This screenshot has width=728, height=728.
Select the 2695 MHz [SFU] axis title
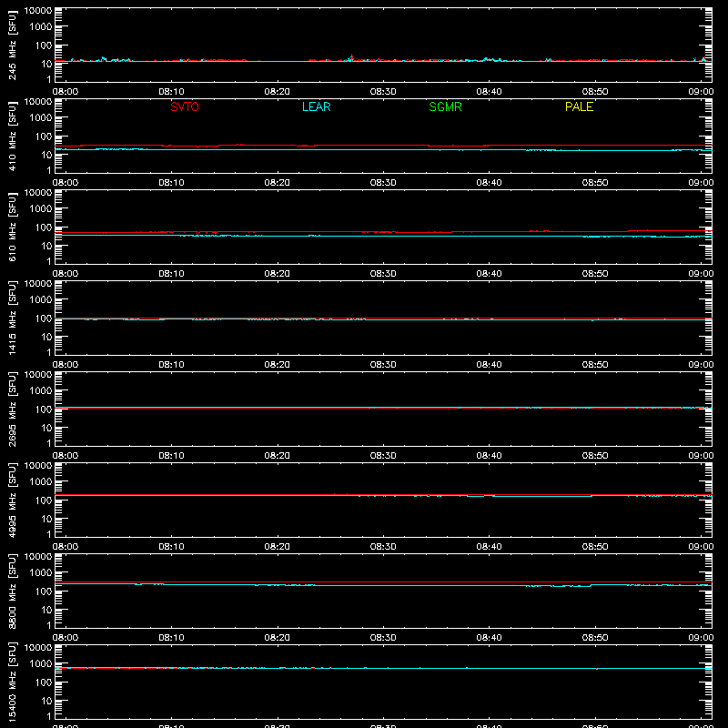pyautogui.click(x=12, y=409)
